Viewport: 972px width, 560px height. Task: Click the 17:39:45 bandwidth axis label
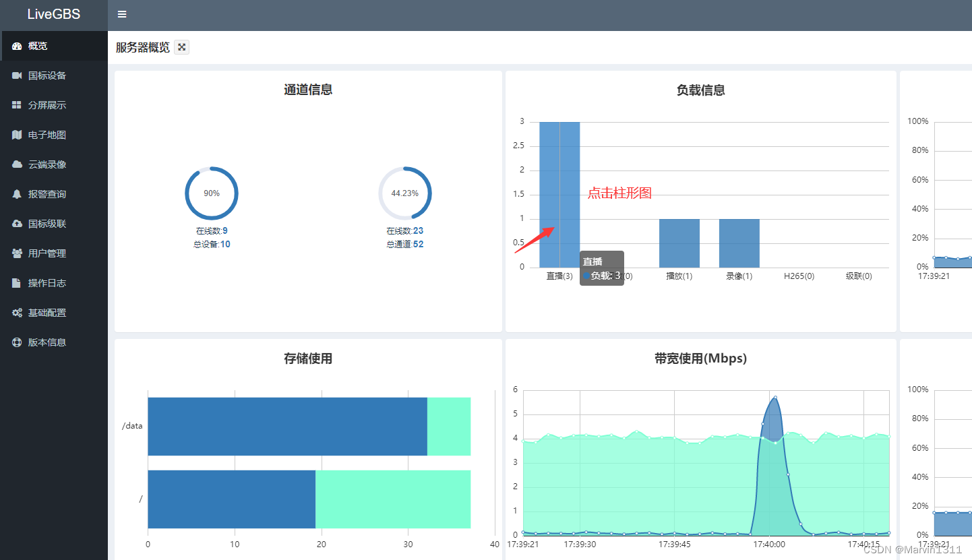(675, 544)
